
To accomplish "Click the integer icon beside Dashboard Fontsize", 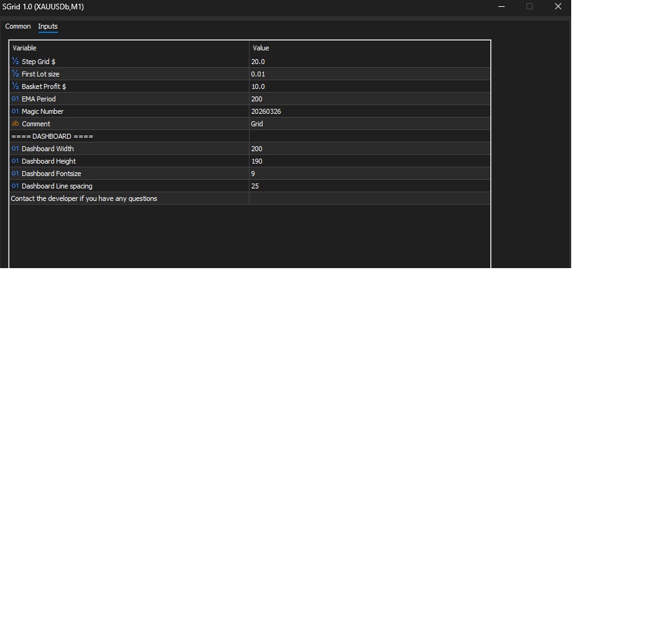I will [15, 174].
